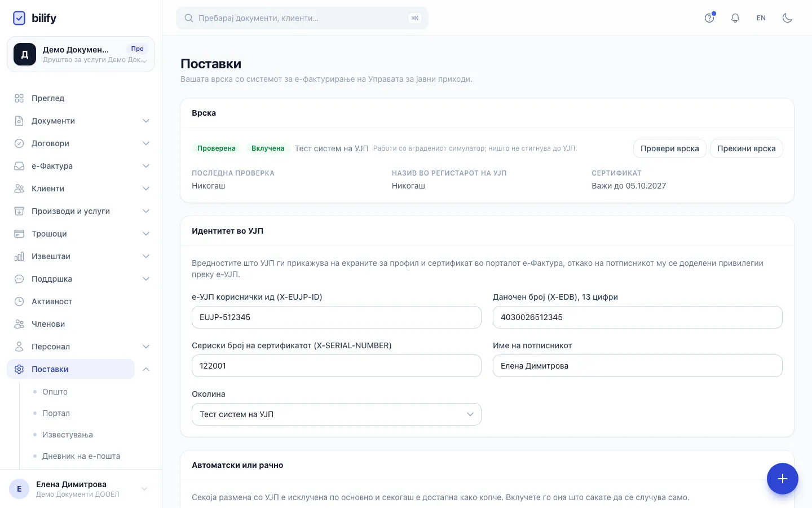The image size is (812, 508).
Task: Open the Околина dropdown
Action: click(337, 414)
